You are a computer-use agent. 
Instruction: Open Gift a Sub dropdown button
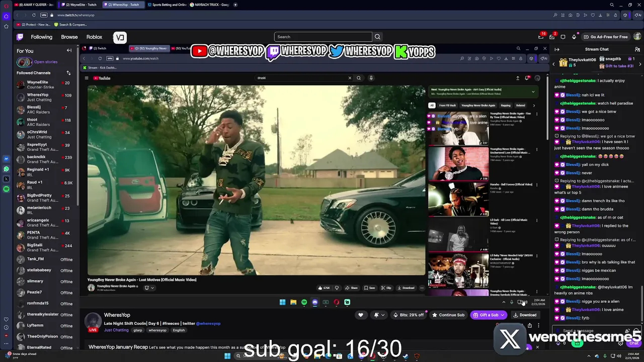489,315
